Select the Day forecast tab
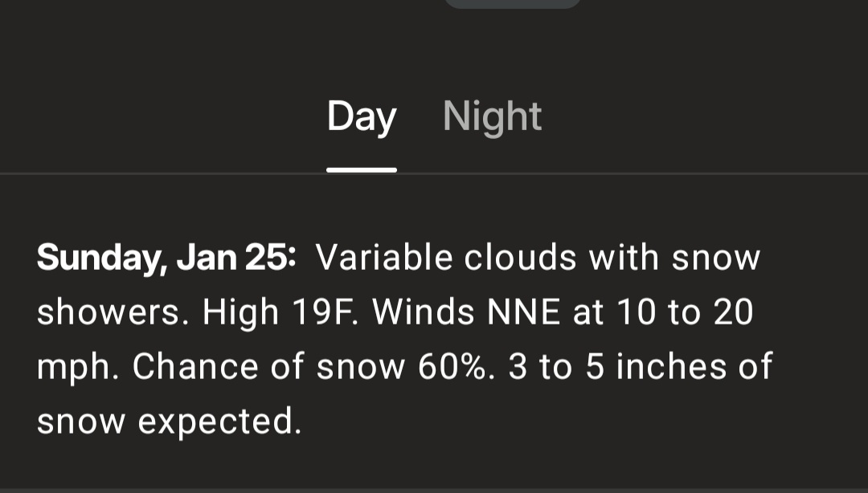This screenshot has height=493, width=868. (x=361, y=116)
